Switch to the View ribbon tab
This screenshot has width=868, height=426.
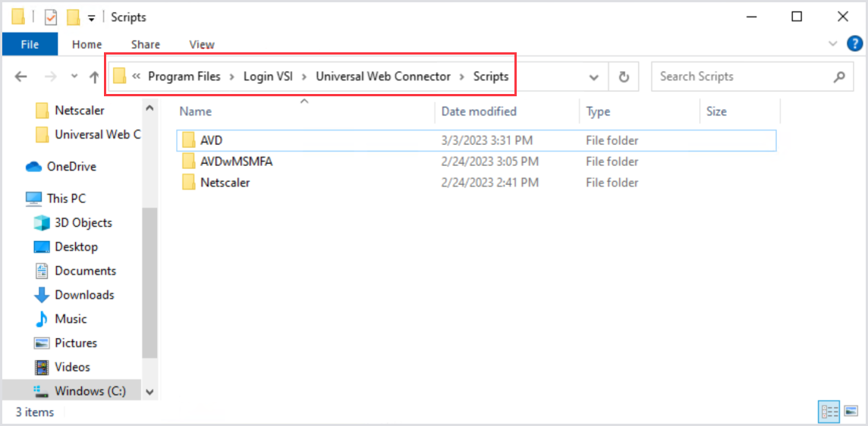[202, 44]
